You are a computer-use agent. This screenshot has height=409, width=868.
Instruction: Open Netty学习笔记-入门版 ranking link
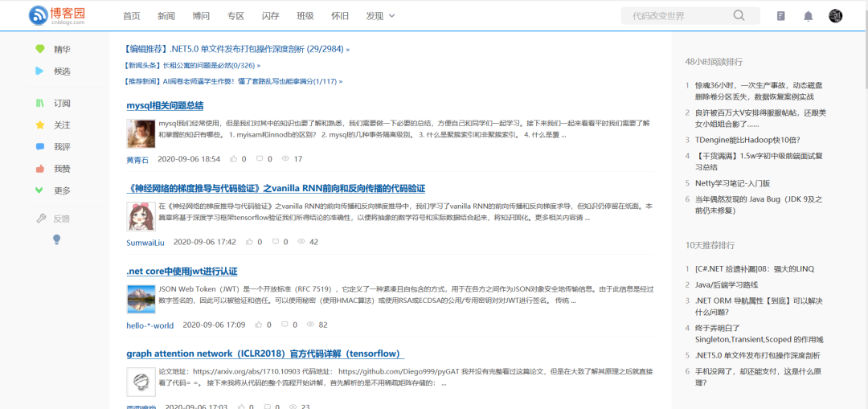732,183
